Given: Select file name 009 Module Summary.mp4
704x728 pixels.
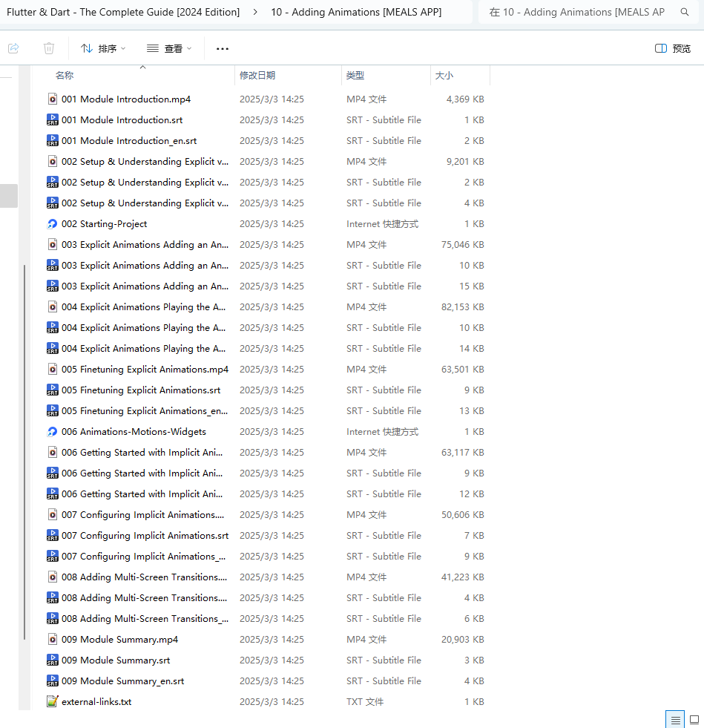Looking at the screenshot, I should click(119, 640).
